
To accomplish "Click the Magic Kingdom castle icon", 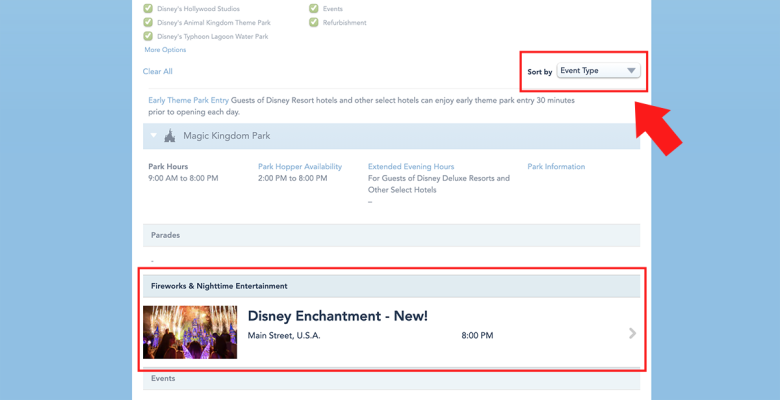I will click(x=170, y=135).
